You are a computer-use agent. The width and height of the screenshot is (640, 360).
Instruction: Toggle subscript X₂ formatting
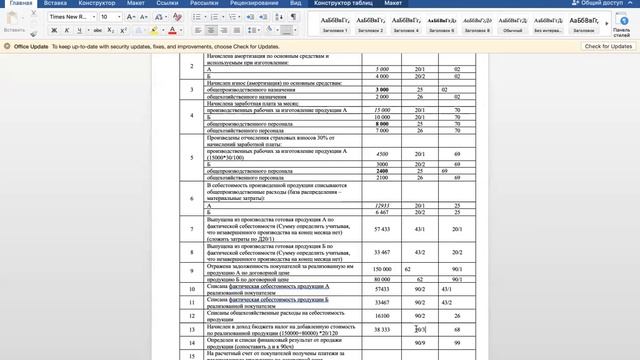(110, 30)
